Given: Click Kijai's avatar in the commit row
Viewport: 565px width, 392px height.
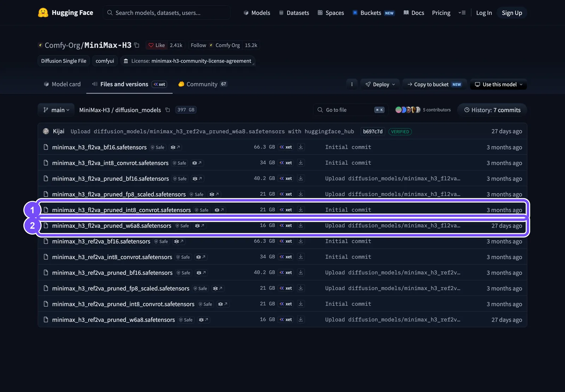Looking at the screenshot, I should click(46, 131).
